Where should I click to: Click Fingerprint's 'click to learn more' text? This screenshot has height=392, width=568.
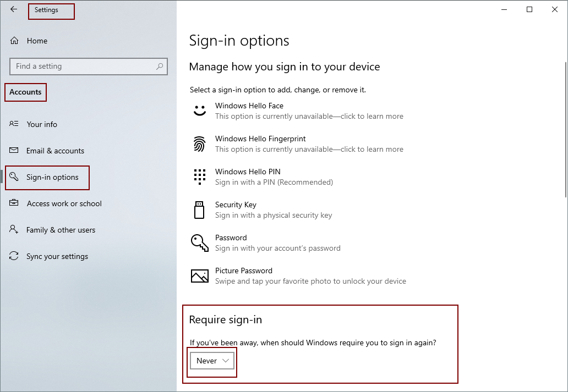(x=372, y=149)
